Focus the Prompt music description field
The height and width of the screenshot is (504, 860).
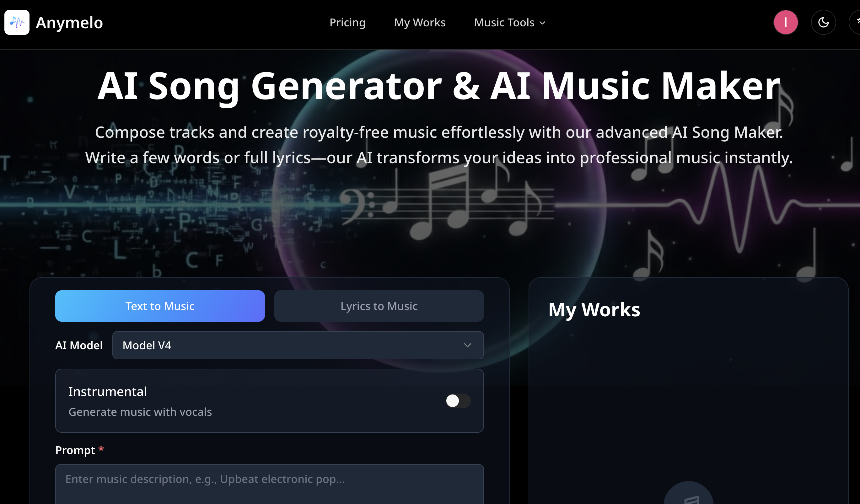point(269,484)
